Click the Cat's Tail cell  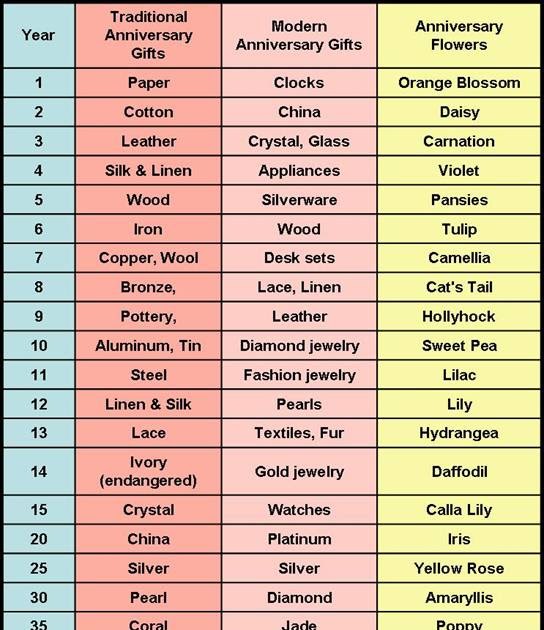tap(459, 287)
